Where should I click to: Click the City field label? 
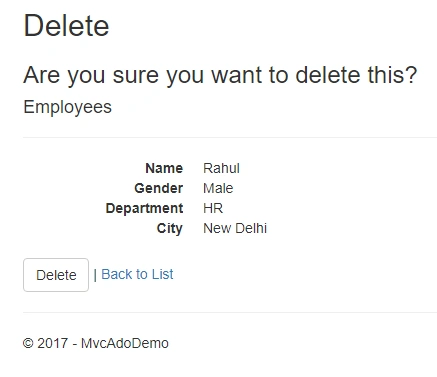click(170, 229)
